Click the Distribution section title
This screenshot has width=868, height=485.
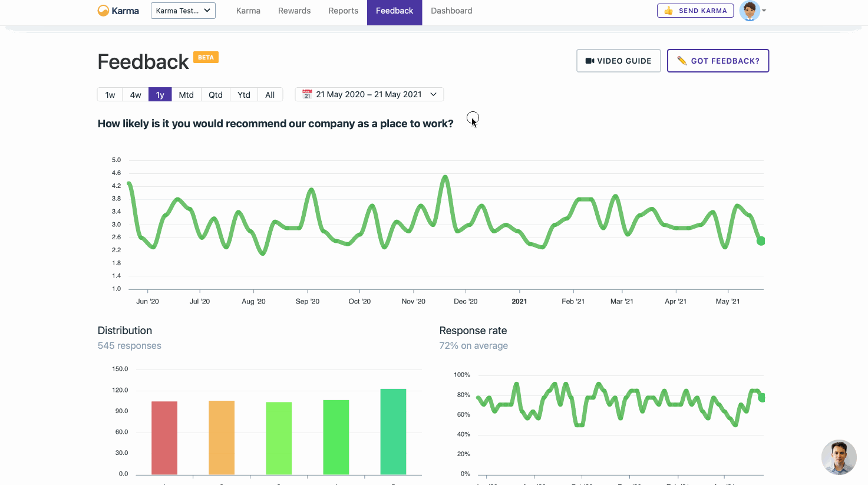point(125,331)
